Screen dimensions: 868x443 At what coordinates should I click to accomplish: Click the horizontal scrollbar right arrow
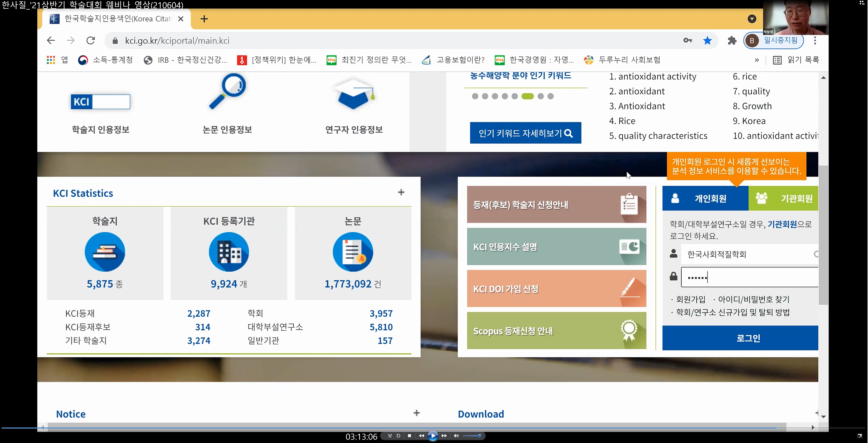click(813, 427)
